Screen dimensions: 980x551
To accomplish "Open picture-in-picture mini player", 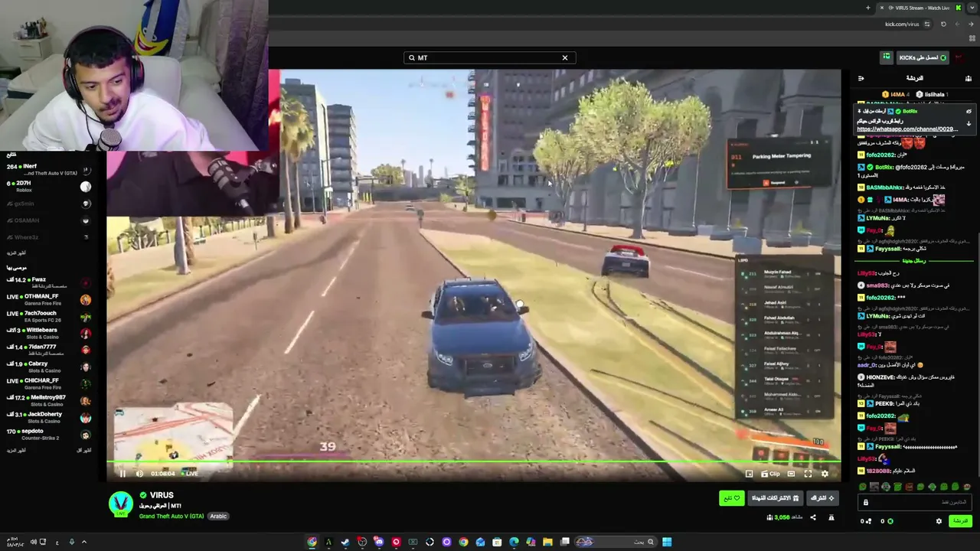I will pyautogui.click(x=750, y=474).
